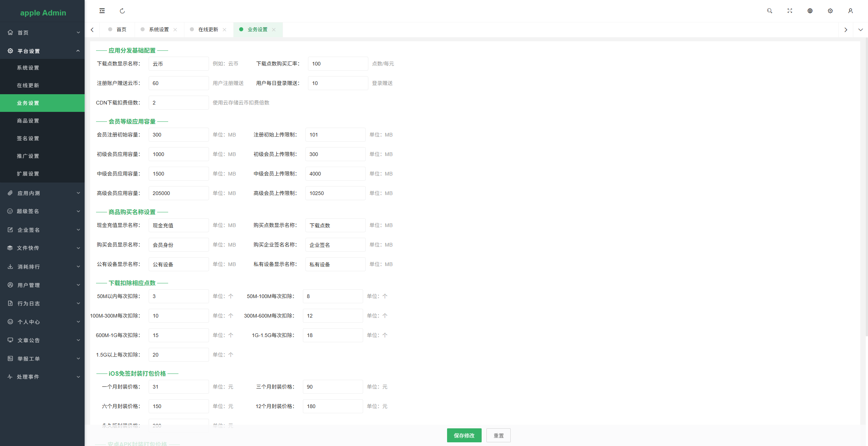Viewport: 868px width, 446px height.
Task: Collapse the sidebar menu toggle icon
Action: 102,11
